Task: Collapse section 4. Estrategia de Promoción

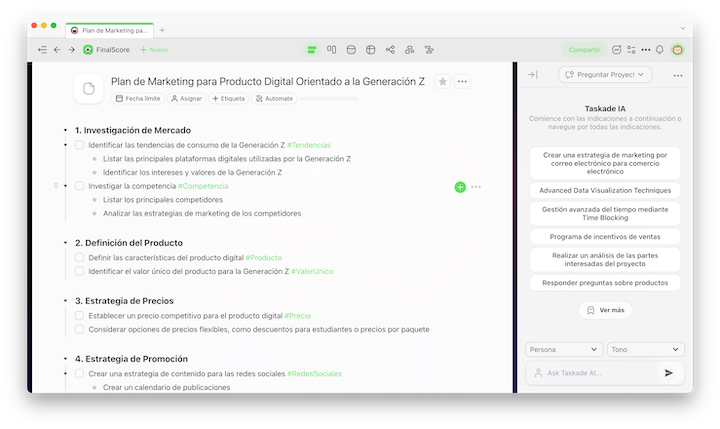Action: point(65,359)
